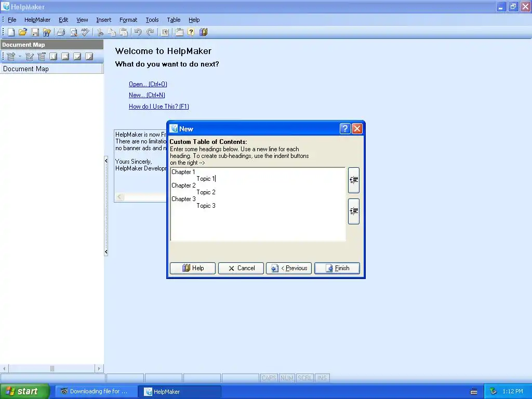
Task: Open the Help menu in menu bar
Action: 194,20
